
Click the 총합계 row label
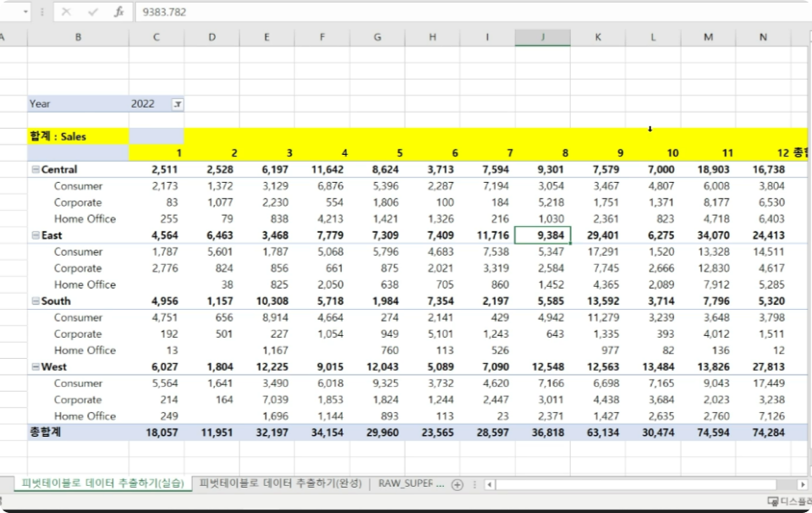click(78, 433)
